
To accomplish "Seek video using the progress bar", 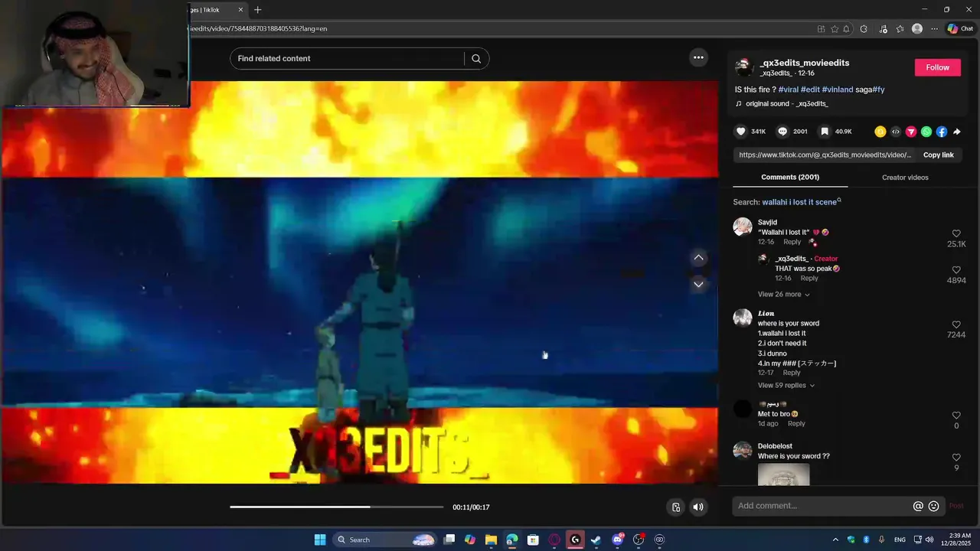I will click(336, 507).
